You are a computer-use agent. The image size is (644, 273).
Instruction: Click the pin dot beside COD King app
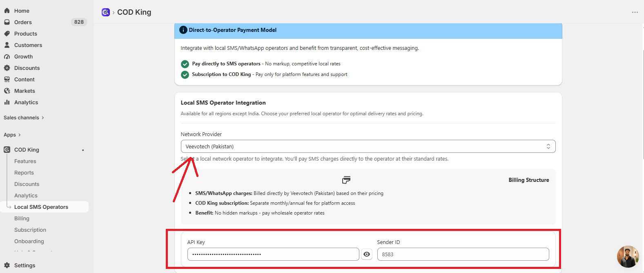83,150
